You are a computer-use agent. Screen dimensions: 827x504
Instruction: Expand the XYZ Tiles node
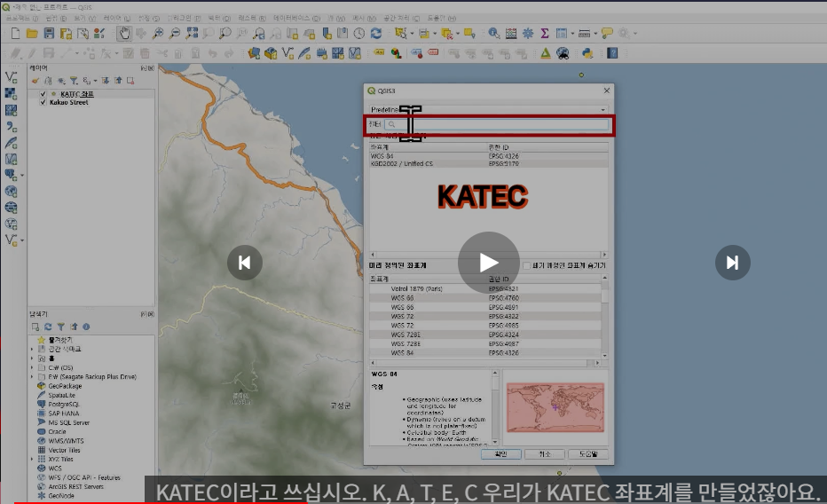click(32, 459)
